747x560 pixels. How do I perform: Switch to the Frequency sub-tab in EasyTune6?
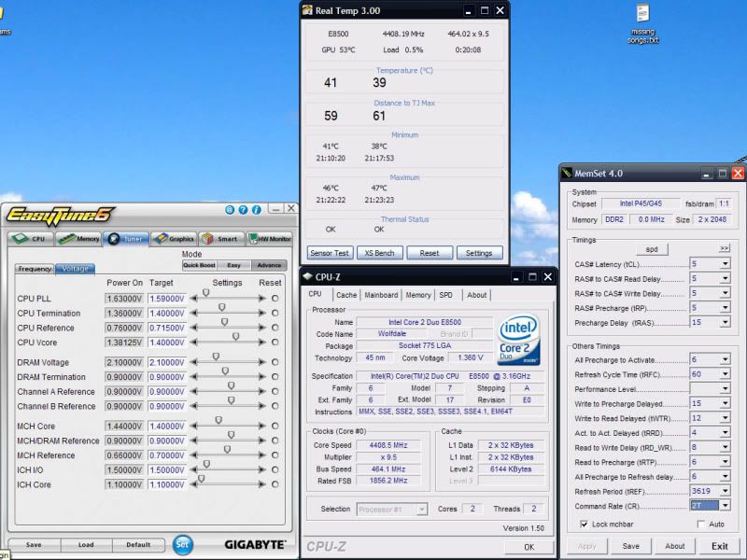(35, 269)
